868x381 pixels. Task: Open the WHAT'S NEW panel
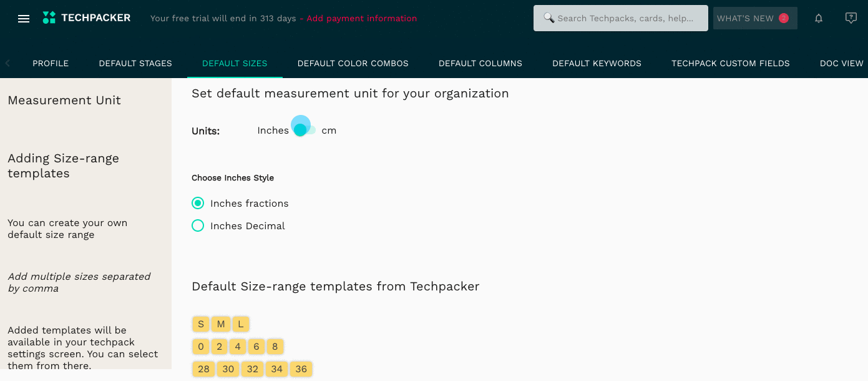point(754,18)
